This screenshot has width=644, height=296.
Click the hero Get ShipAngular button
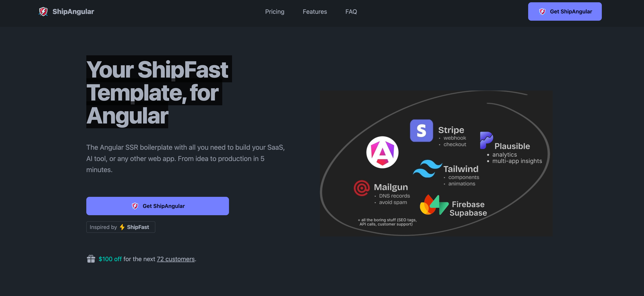(x=157, y=206)
